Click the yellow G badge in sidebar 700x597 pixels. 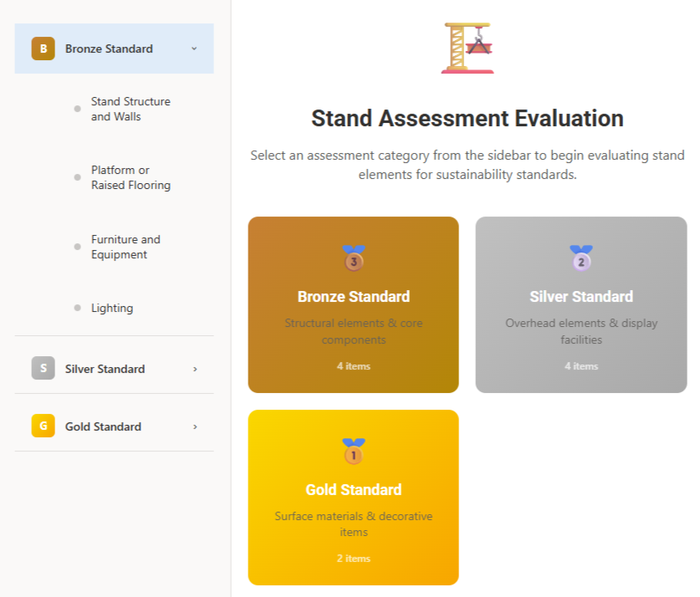43,426
